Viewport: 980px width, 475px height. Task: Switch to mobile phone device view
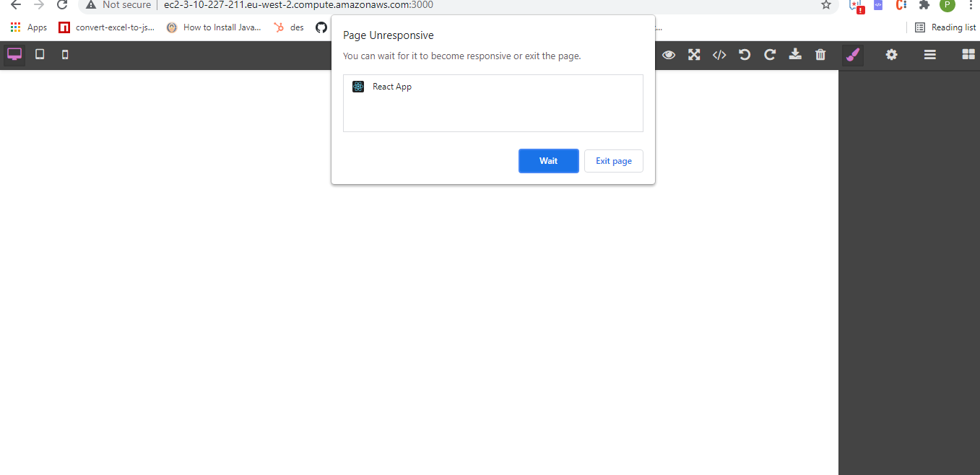coord(65,54)
